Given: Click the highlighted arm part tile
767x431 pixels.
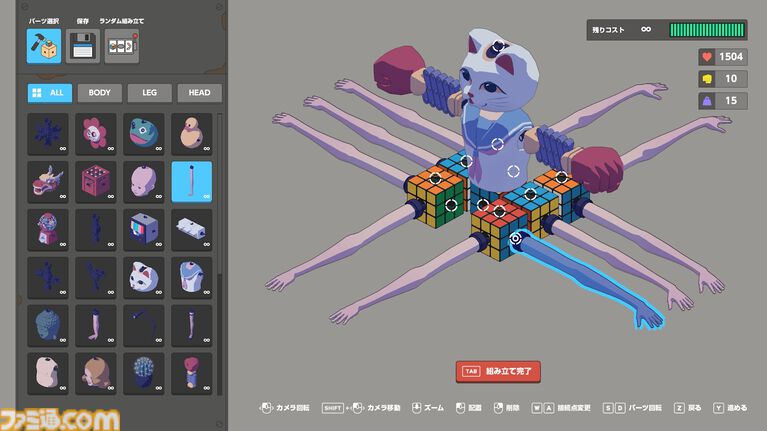Looking at the screenshot, I should click(x=192, y=182).
